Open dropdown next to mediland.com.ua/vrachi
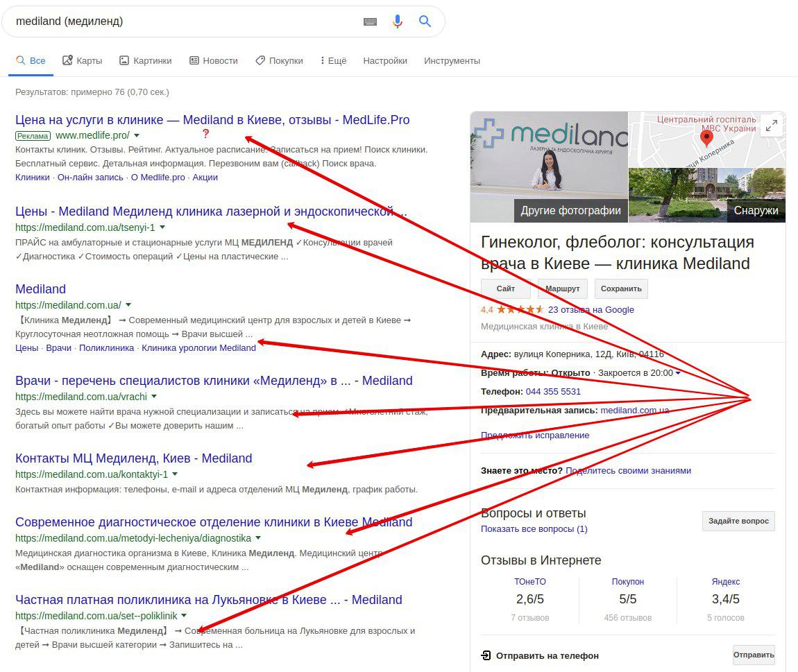 pyautogui.click(x=154, y=396)
